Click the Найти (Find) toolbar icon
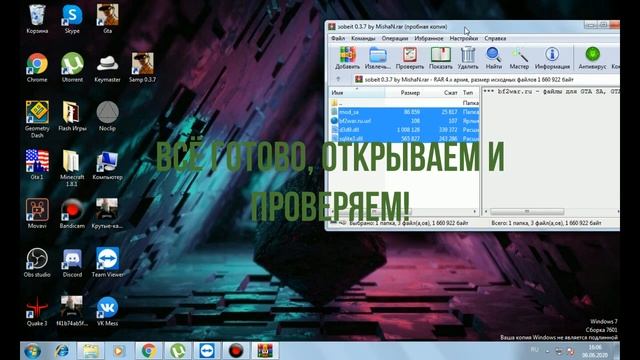 [493, 58]
